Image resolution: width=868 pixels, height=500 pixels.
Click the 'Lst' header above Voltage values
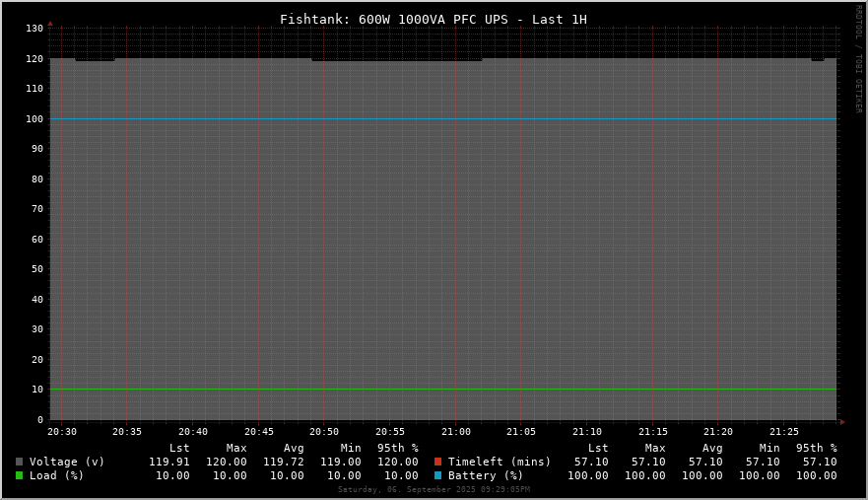pos(179,448)
